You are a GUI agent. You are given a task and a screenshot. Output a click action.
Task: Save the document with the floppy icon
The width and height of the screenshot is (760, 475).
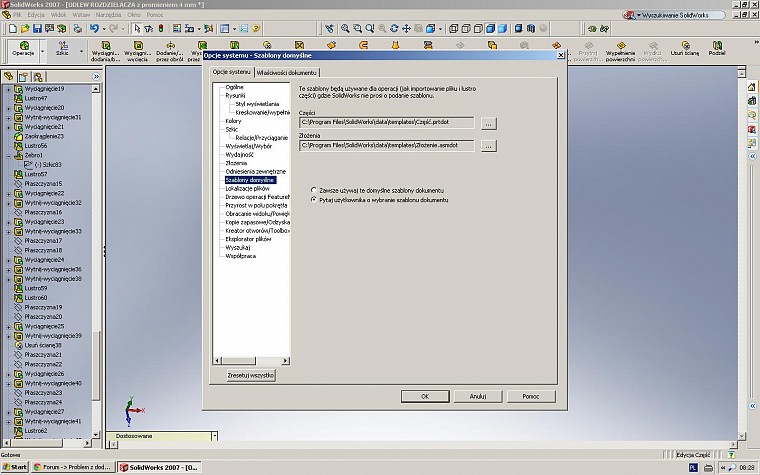37,29
